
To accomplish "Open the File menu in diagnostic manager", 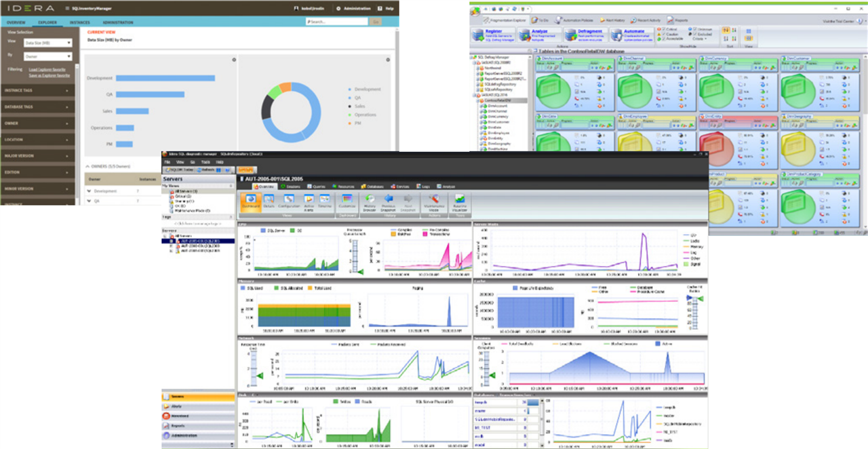I will coord(167,163).
